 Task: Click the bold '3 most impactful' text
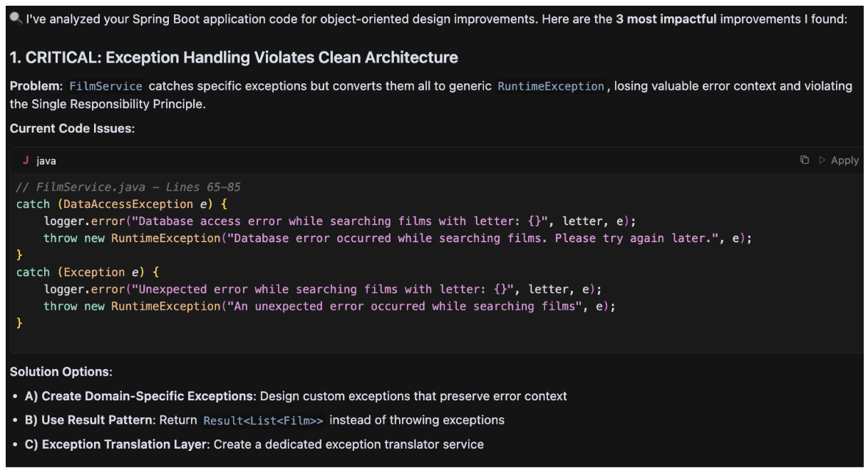[x=666, y=19]
